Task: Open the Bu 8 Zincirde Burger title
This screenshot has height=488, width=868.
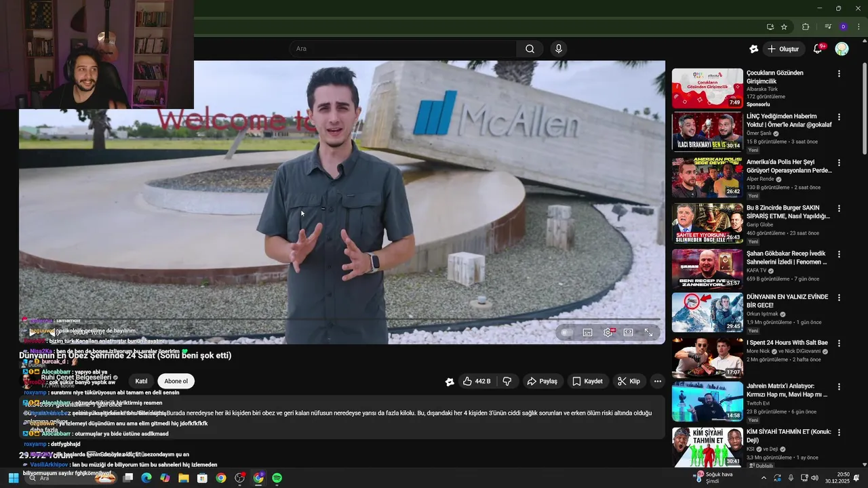Action: (788, 212)
